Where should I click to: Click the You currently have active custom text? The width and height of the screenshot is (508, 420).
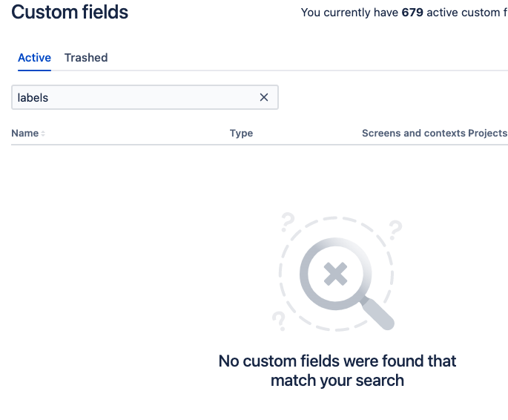point(404,13)
